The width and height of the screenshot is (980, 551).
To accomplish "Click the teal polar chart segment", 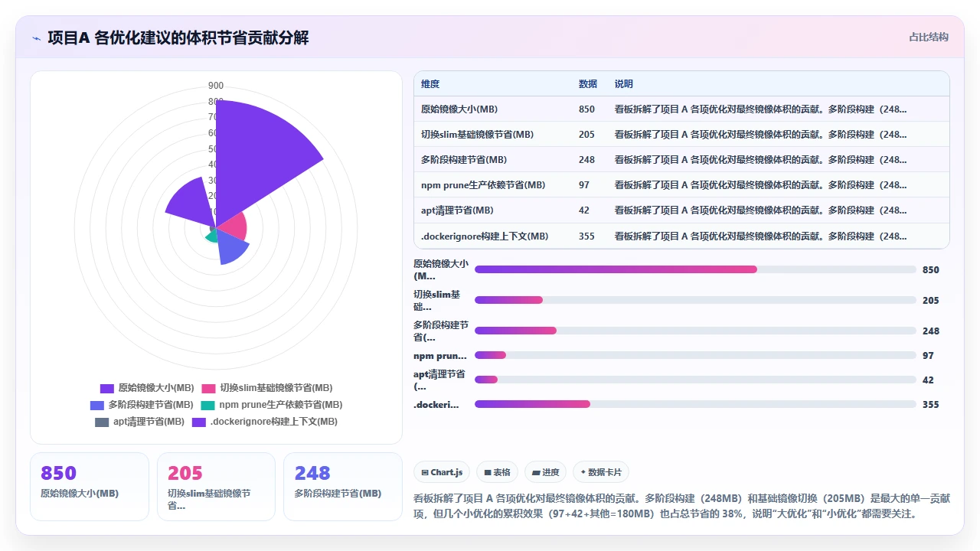I will pyautogui.click(x=211, y=236).
